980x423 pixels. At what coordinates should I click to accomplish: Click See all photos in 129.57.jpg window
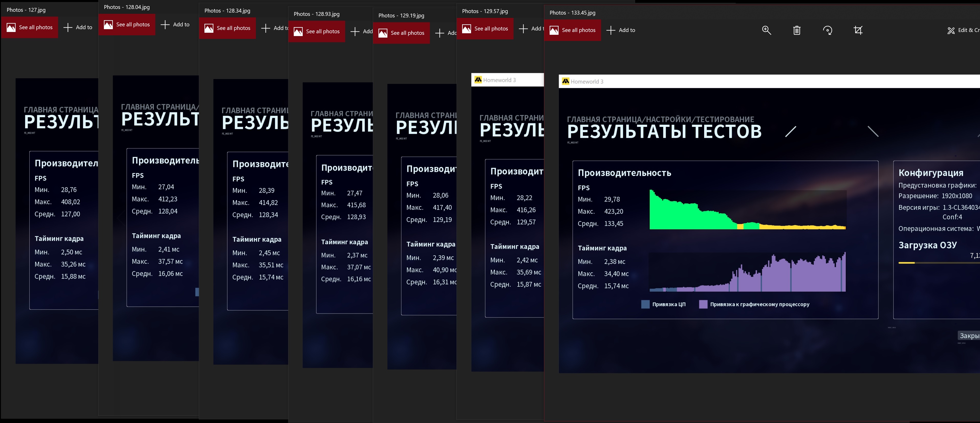[x=485, y=29]
